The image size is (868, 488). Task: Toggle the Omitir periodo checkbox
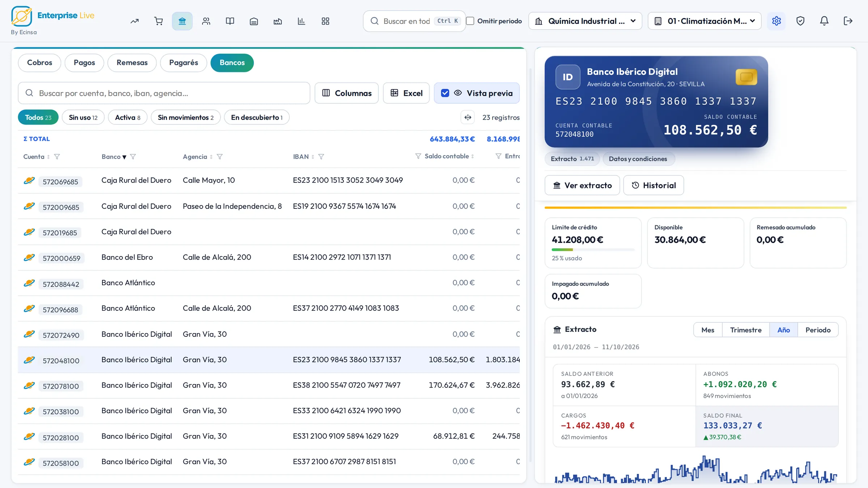click(470, 21)
